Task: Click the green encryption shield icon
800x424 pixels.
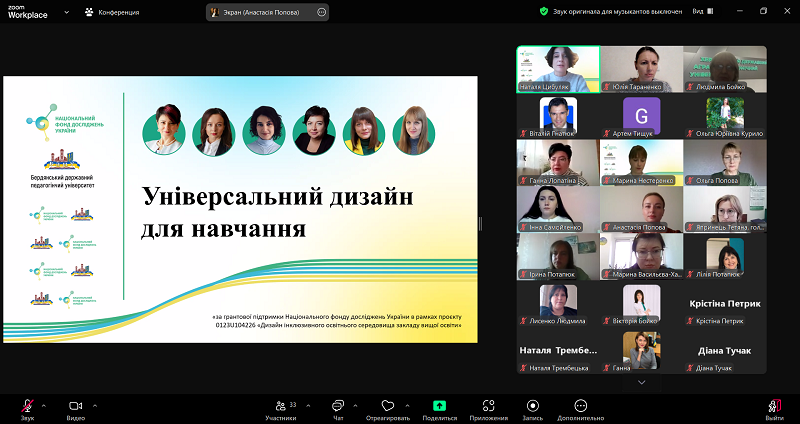Action: (x=544, y=11)
